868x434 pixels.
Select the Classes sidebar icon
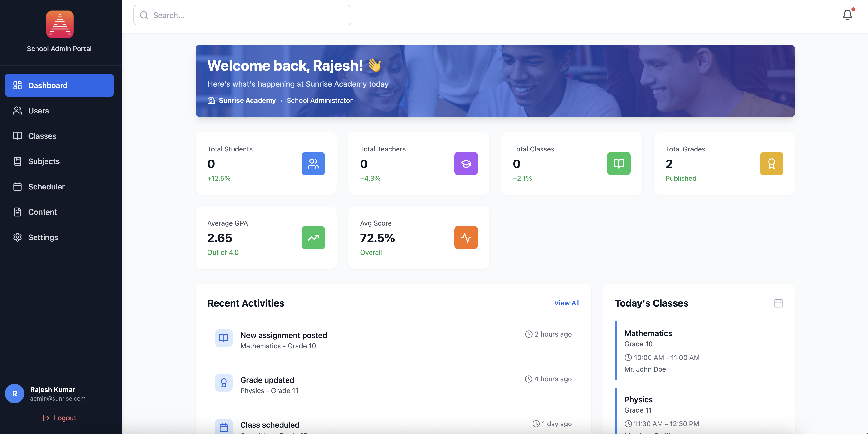pyautogui.click(x=18, y=136)
